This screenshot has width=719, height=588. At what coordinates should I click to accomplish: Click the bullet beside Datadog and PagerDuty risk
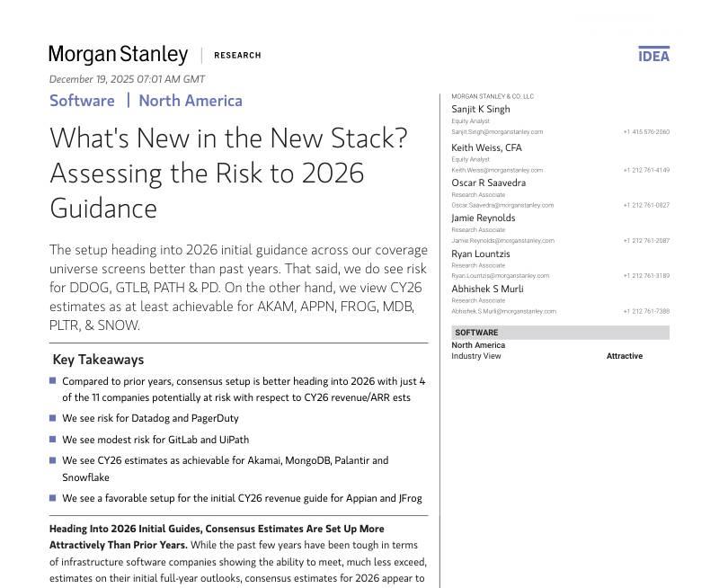tap(53, 418)
